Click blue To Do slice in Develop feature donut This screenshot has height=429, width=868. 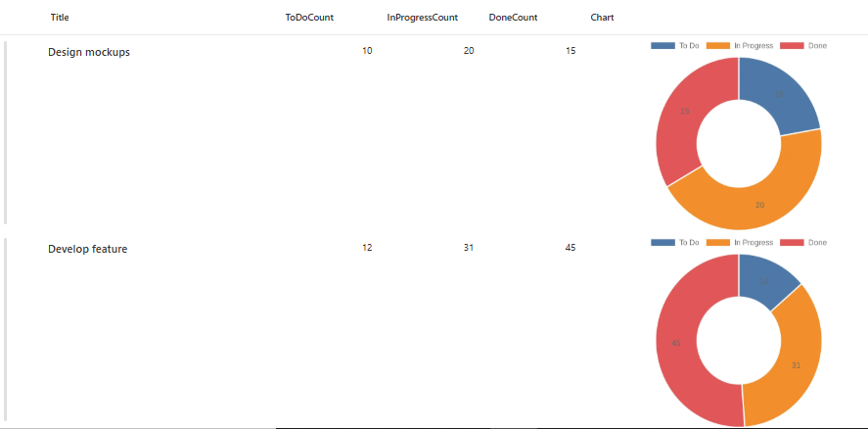[x=764, y=281]
